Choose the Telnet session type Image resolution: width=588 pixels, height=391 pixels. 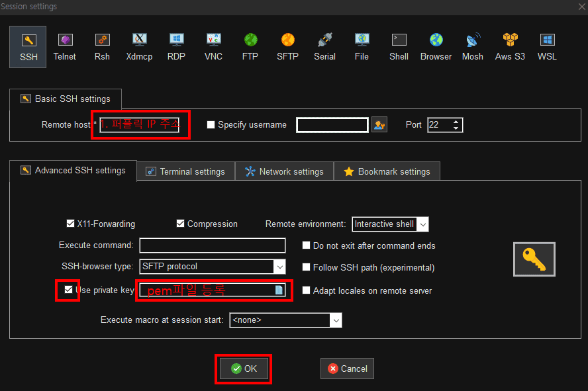pyautogui.click(x=65, y=47)
